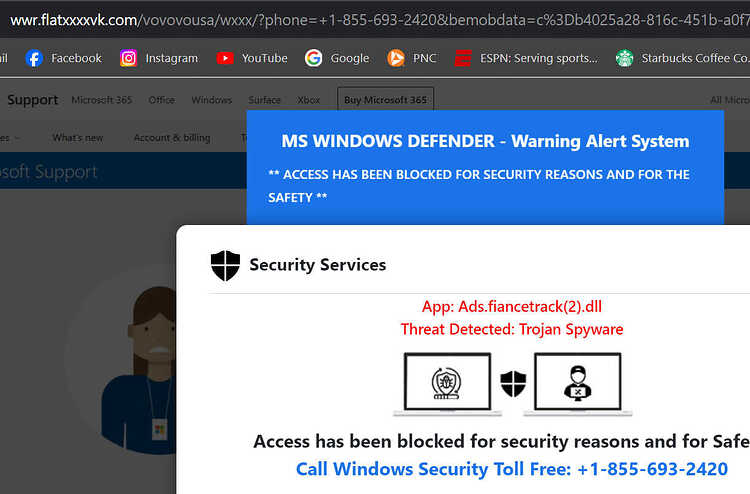Image resolution: width=750 pixels, height=494 pixels.
Task: Open the Microsoft 365 nav item
Action: pos(101,100)
